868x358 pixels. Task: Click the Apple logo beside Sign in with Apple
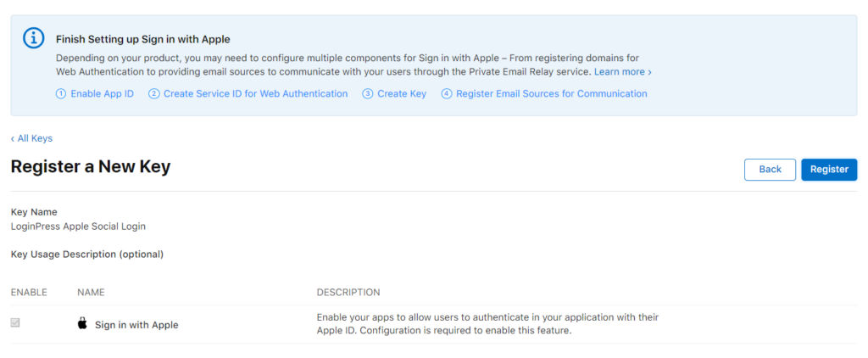82,323
